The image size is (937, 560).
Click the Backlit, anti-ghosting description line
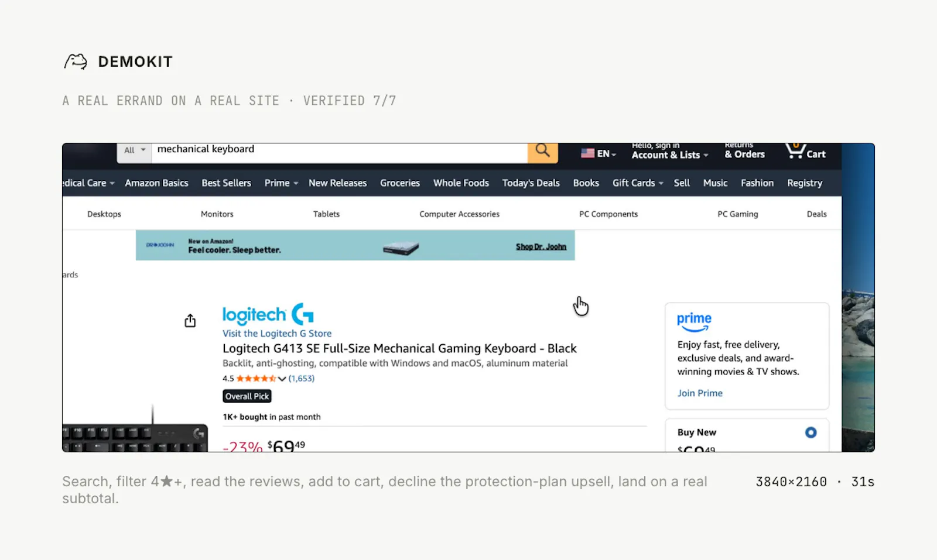(x=395, y=363)
